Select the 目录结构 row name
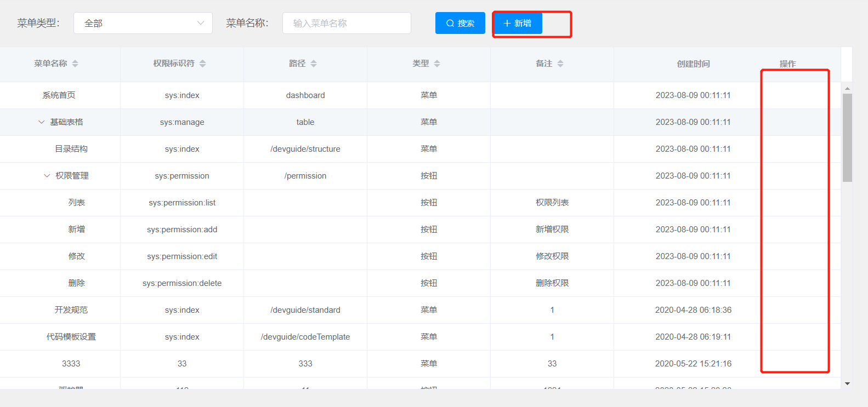This screenshot has width=868, height=407. point(71,149)
